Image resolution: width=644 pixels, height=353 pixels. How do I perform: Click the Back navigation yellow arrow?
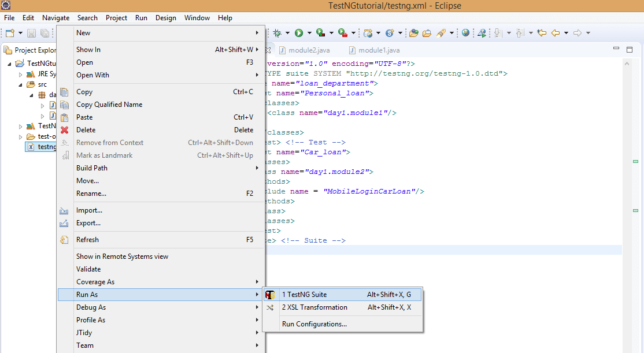(x=556, y=33)
